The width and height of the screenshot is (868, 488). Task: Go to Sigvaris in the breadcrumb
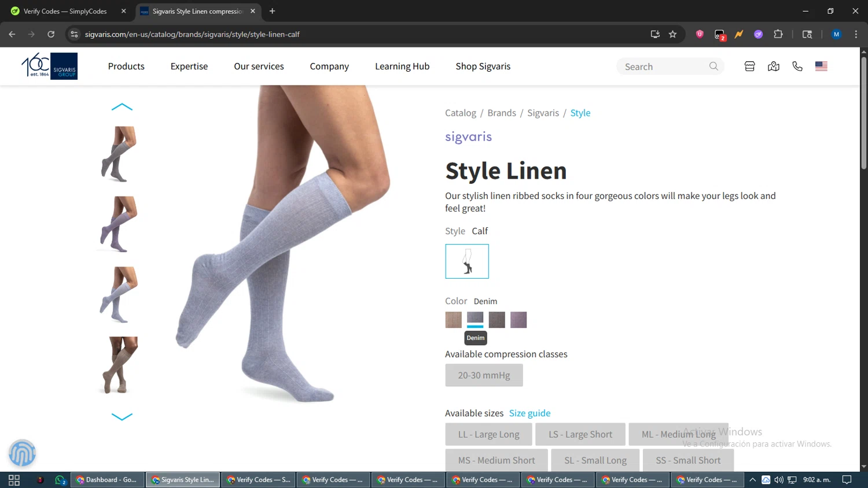[x=543, y=113]
